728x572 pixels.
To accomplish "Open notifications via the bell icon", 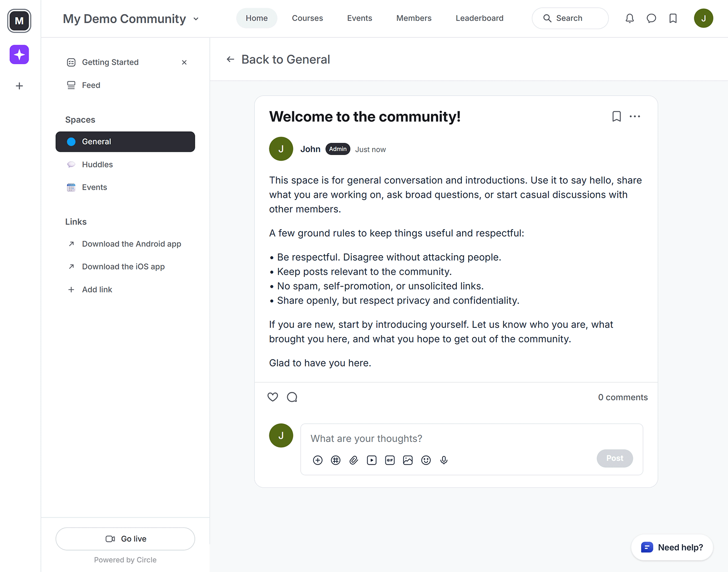I will click(630, 18).
